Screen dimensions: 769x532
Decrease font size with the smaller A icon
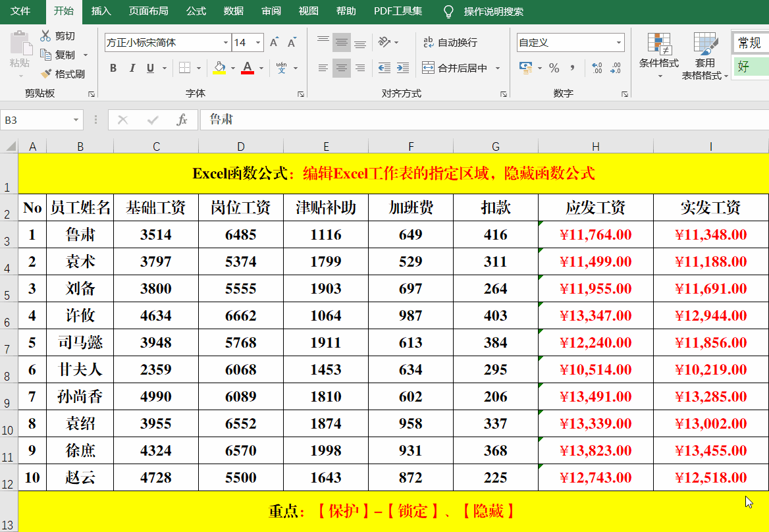[292, 43]
